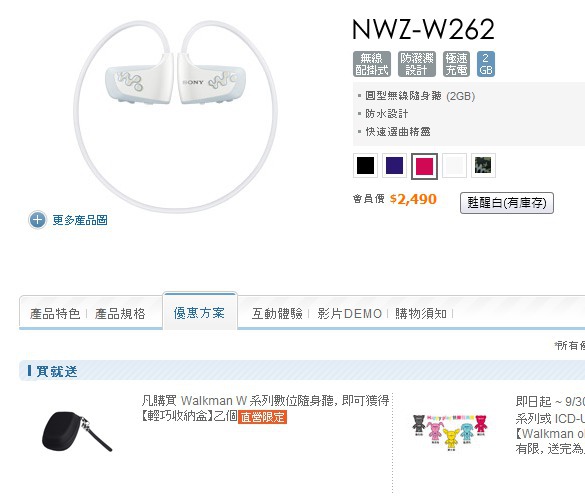Open the 購物須知 tab
Viewport: 585px width, 498px height.
[x=421, y=313]
